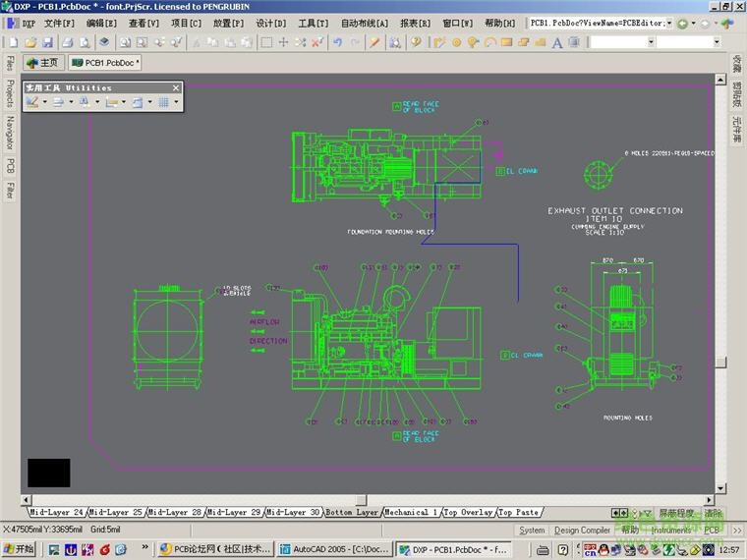The image size is (747, 560).
Task: Select the Place String text tool
Action: (x=557, y=42)
